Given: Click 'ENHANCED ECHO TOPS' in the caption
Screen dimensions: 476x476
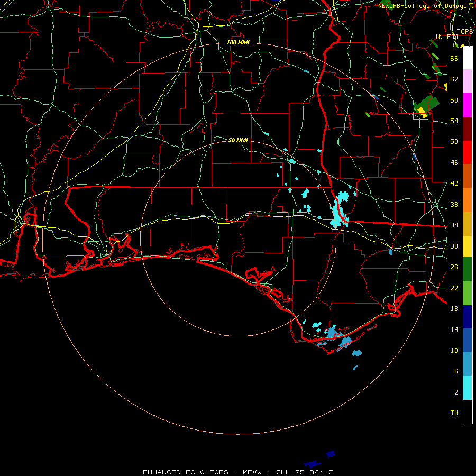Looking at the screenshot, I should (x=186, y=472).
